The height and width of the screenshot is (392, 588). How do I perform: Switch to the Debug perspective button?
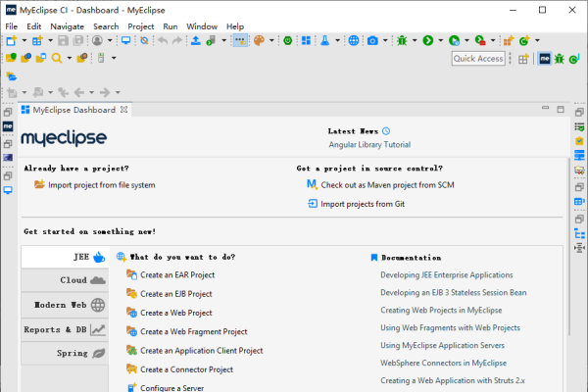[x=560, y=59]
